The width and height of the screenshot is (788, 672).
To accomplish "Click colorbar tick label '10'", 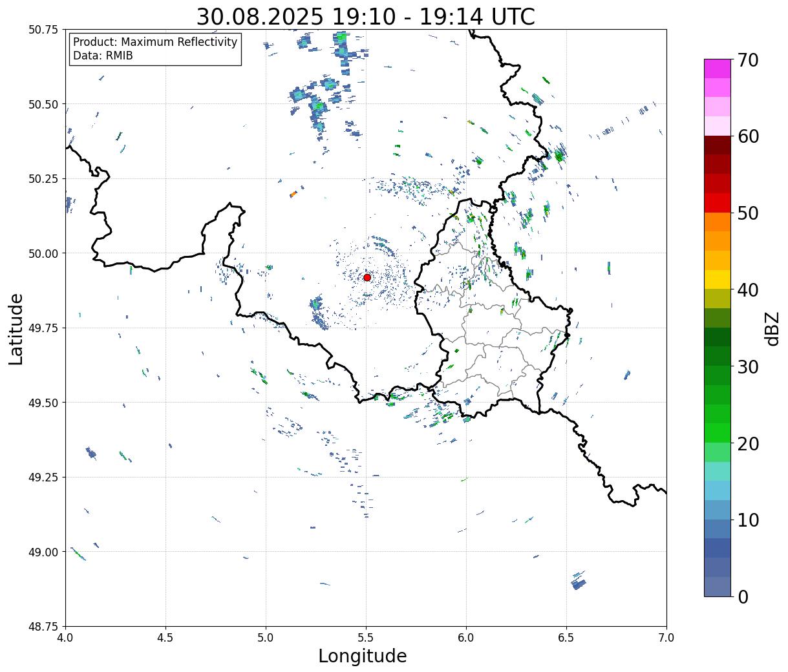I will [747, 520].
